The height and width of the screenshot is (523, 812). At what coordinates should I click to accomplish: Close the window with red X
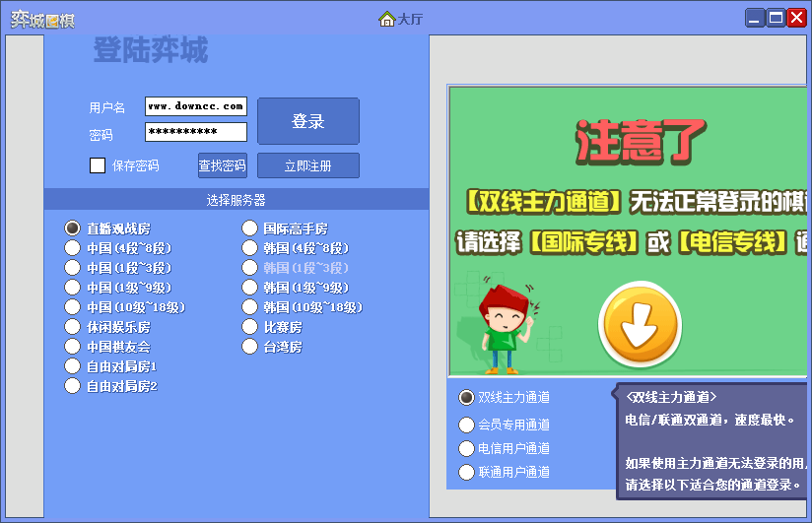[x=796, y=18]
